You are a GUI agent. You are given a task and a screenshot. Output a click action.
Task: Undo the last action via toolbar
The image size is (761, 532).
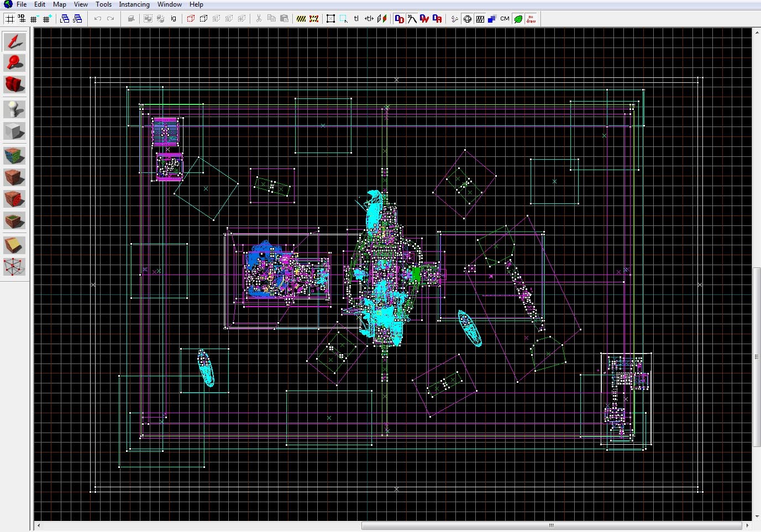tap(97, 18)
